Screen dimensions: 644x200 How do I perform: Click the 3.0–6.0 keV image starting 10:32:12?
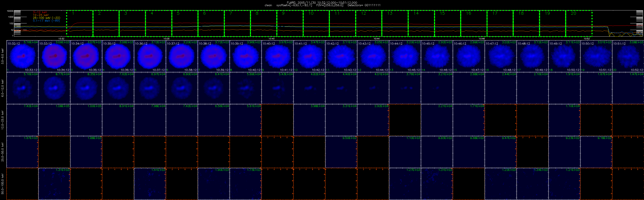(x=22, y=56)
